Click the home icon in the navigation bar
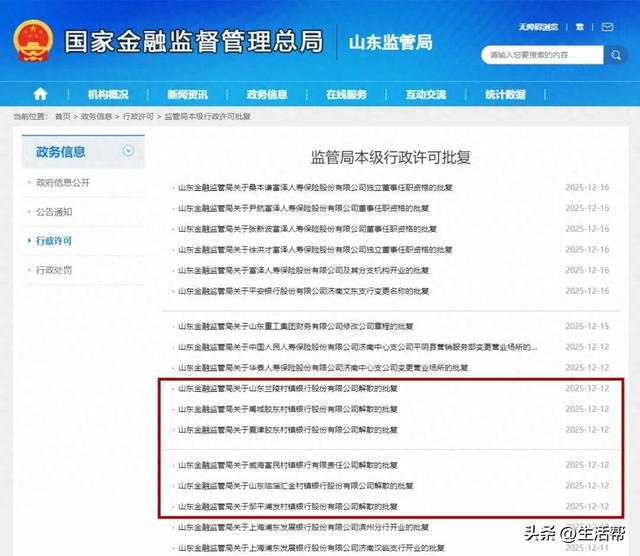640x556 pixels. point(40,94)
